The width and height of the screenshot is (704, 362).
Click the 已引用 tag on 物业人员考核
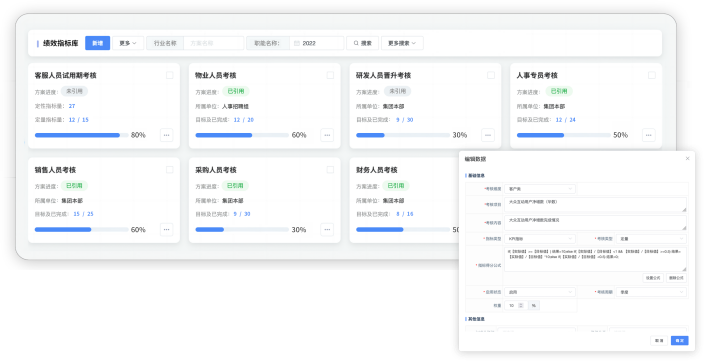pos(236,91)
